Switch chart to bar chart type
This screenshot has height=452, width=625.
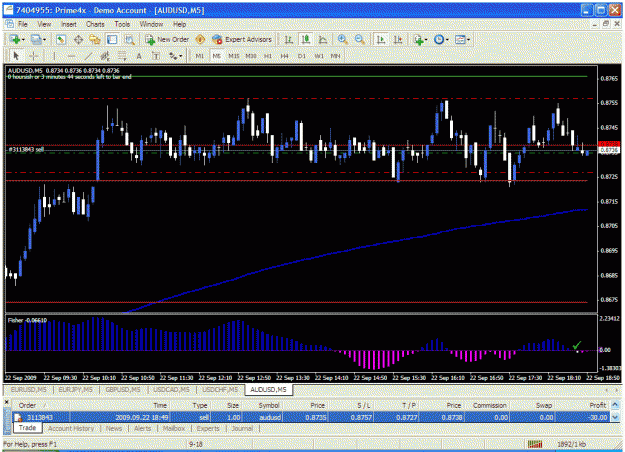click(x=288, y=39)
